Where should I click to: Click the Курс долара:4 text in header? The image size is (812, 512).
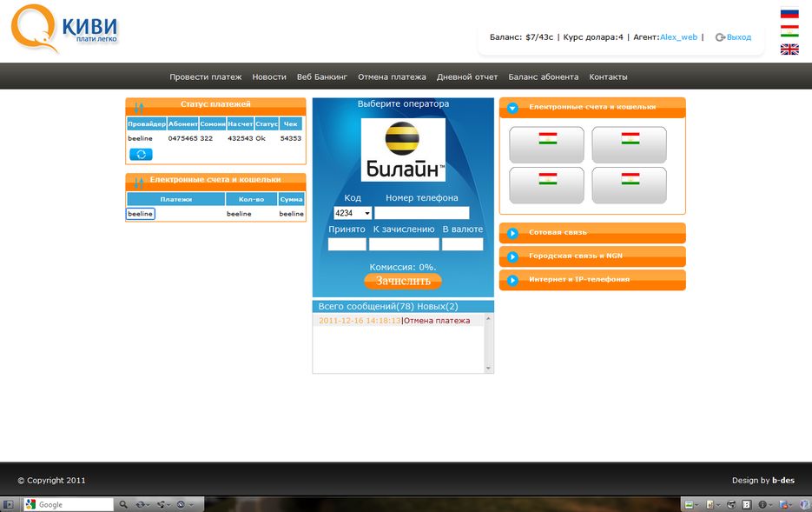pyautogui.click(x=593, y=37)
